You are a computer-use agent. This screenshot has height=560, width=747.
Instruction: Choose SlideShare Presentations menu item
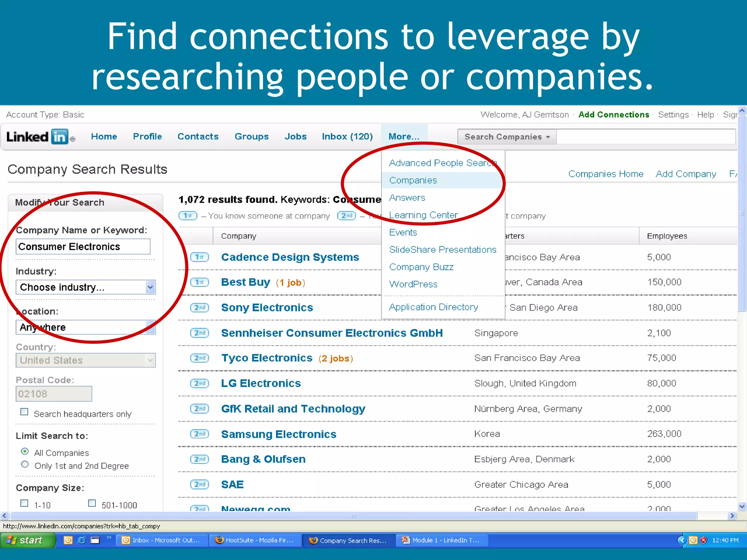point(443,250)
